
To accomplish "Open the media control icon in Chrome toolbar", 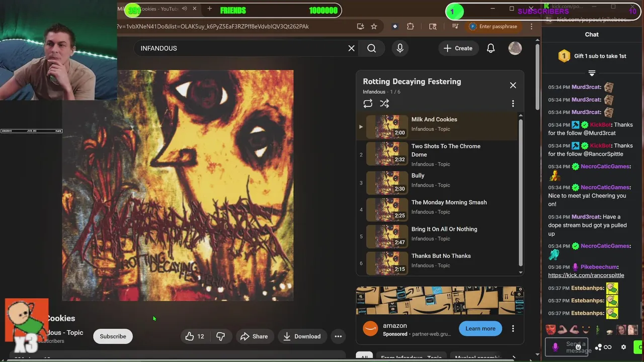I will pos(455,26).
